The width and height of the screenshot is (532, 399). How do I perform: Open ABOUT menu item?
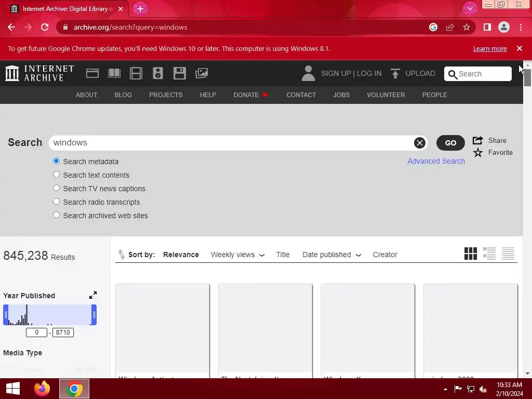pyautogui.click(x=87, y=95)
